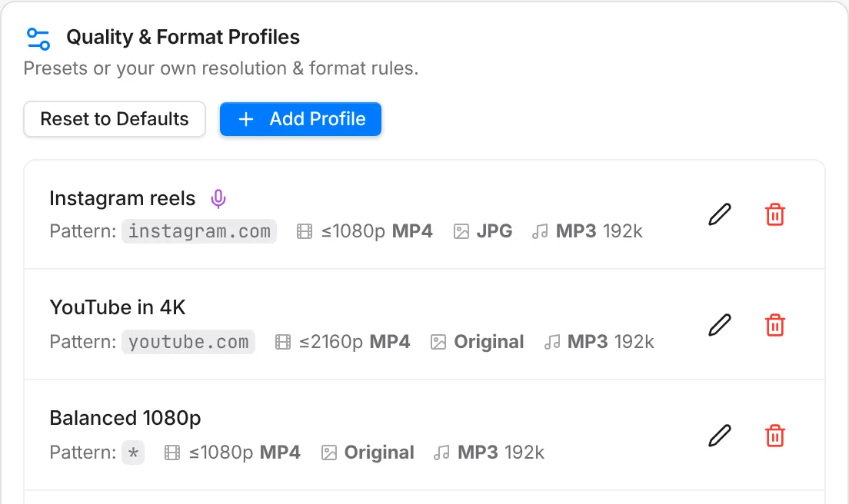Click the Reset to Defaults button
This screenshot has height=504, width=849.
(x=115, y=119)
